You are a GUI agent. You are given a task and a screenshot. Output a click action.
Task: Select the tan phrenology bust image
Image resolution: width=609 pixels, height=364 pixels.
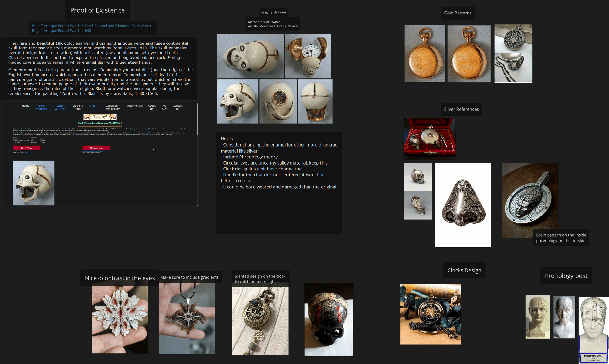click(537, 317)
